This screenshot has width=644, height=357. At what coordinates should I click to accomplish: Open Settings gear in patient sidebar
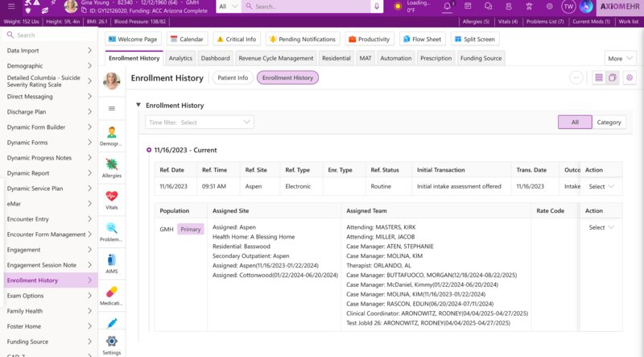111,346
